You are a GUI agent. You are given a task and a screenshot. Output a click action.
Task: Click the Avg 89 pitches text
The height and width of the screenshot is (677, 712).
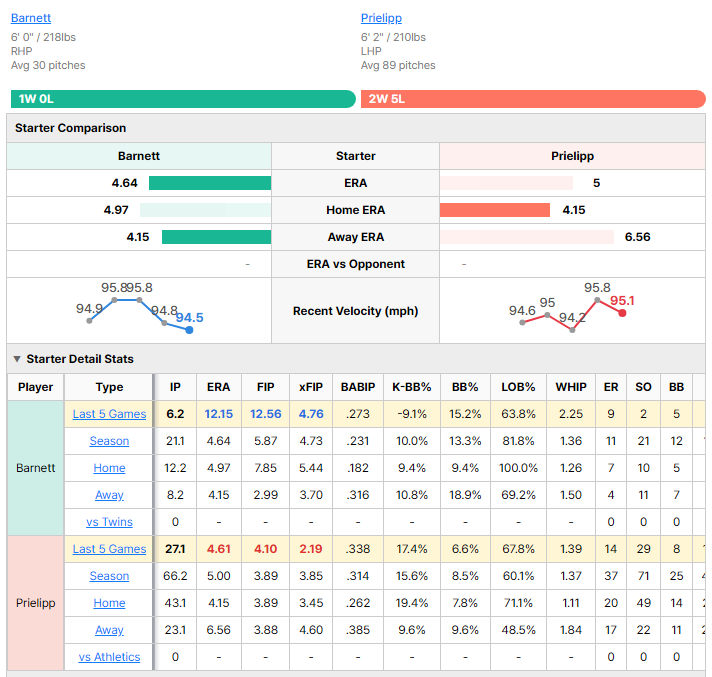tap(398, 65)
